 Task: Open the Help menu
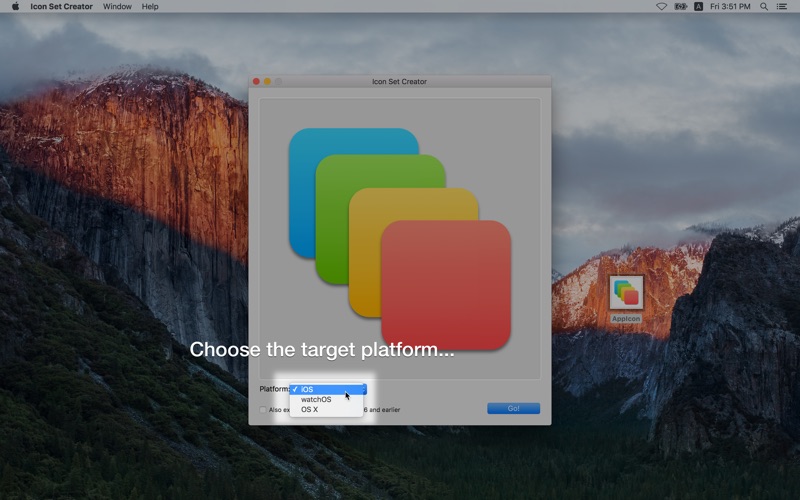tap(150, 7)
